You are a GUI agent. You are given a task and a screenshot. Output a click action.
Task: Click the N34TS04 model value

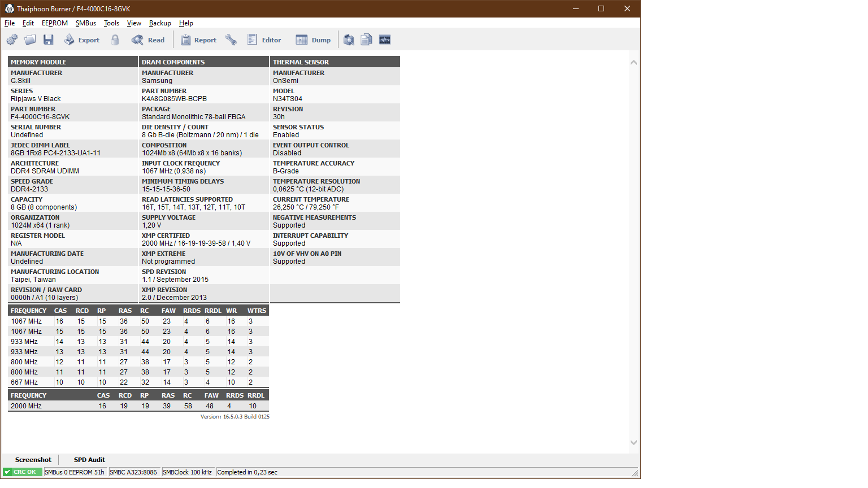pos(288,99)
